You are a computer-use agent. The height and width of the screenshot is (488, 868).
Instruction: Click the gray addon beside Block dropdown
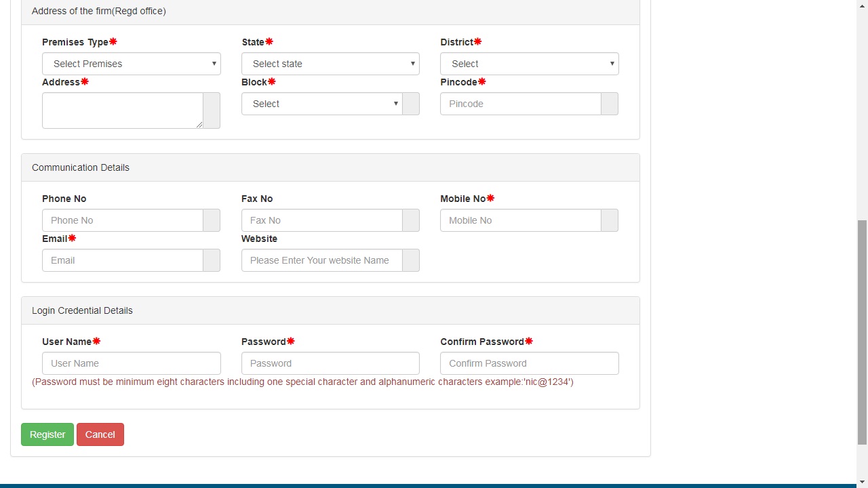coord(411,104)
